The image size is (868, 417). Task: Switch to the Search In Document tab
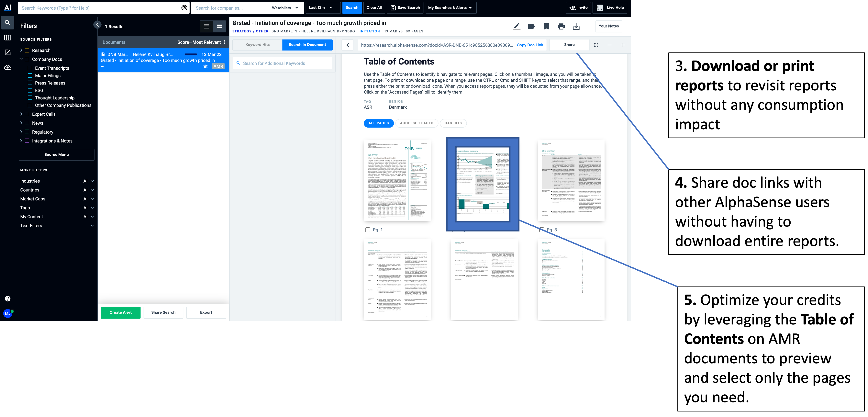[307, 44]
